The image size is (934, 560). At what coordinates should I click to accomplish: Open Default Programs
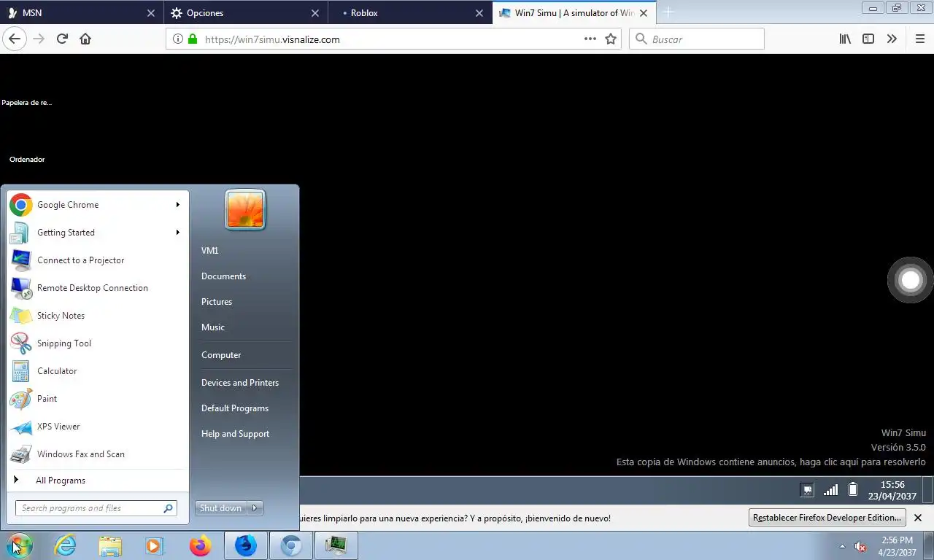coord(235,408)
